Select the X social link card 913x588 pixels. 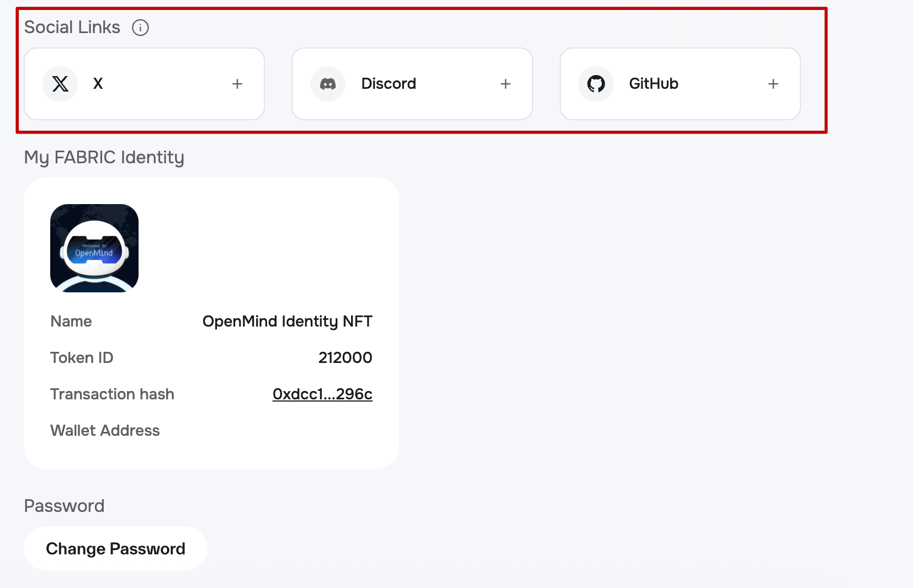[x=144, y=83]
